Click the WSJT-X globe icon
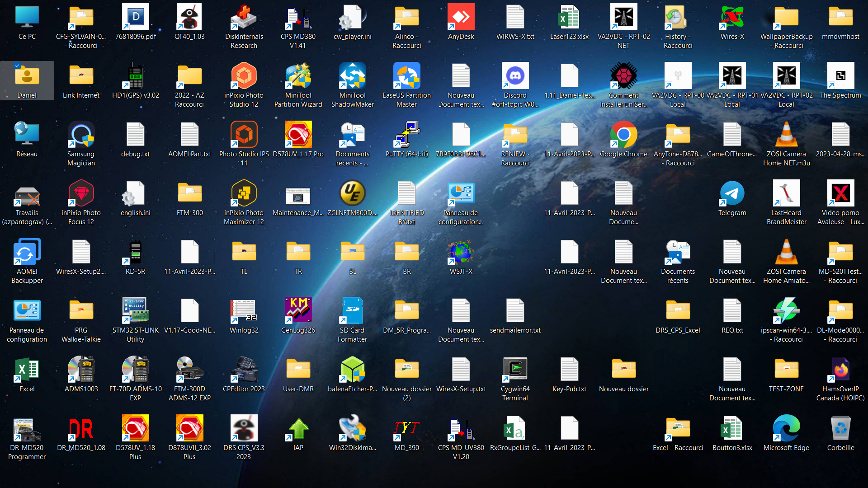The image size is (868, 488). coord(461,252)
